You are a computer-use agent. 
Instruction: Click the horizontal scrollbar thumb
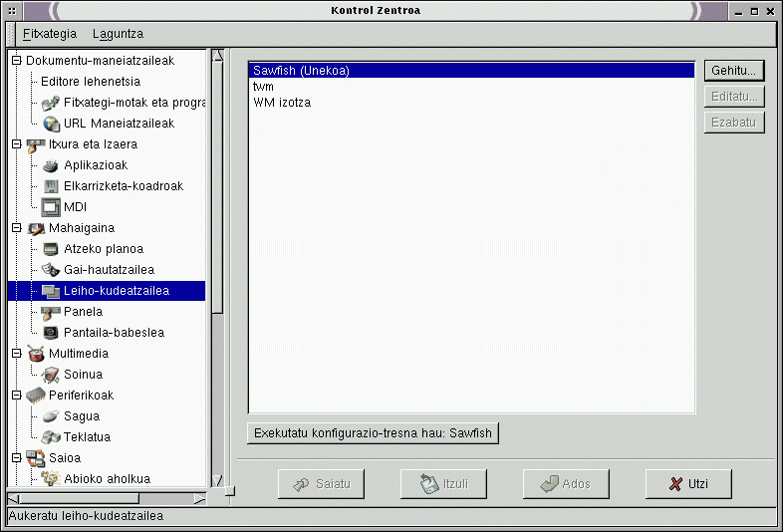[x=80, y=498]
